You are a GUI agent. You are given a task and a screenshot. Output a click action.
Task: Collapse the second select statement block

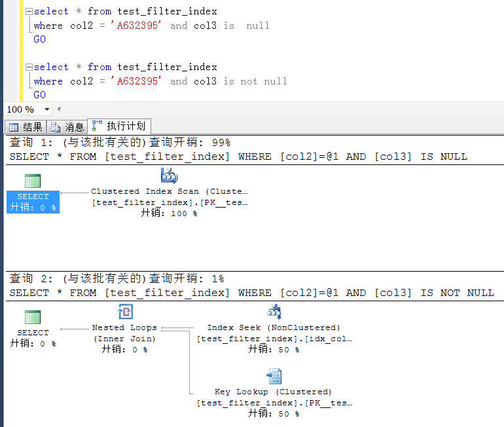[x=28, y=67]
